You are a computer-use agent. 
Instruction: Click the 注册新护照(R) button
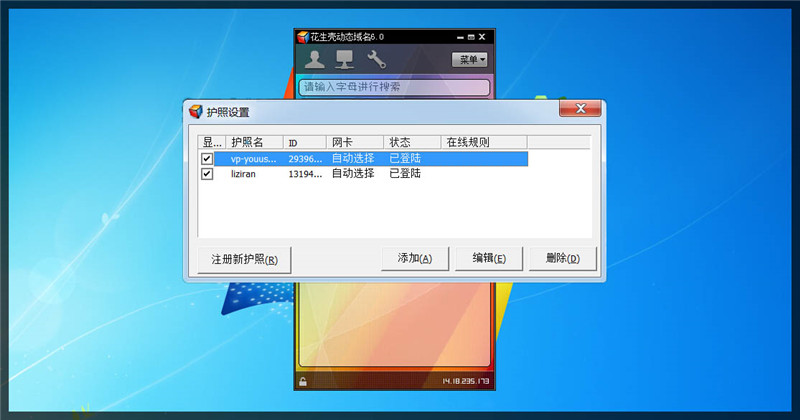tap(244, 260)
